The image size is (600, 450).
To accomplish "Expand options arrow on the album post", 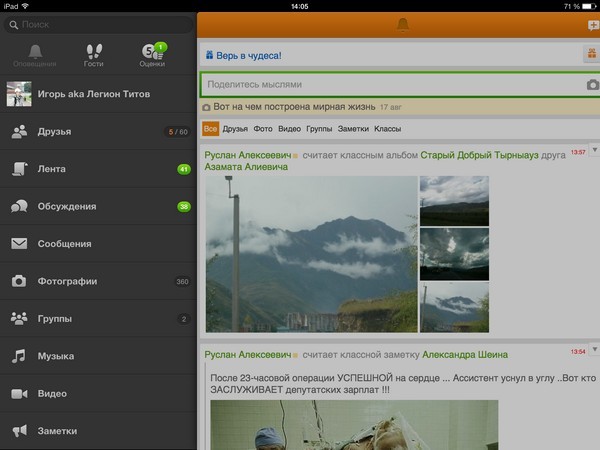I will click(594, 151).
